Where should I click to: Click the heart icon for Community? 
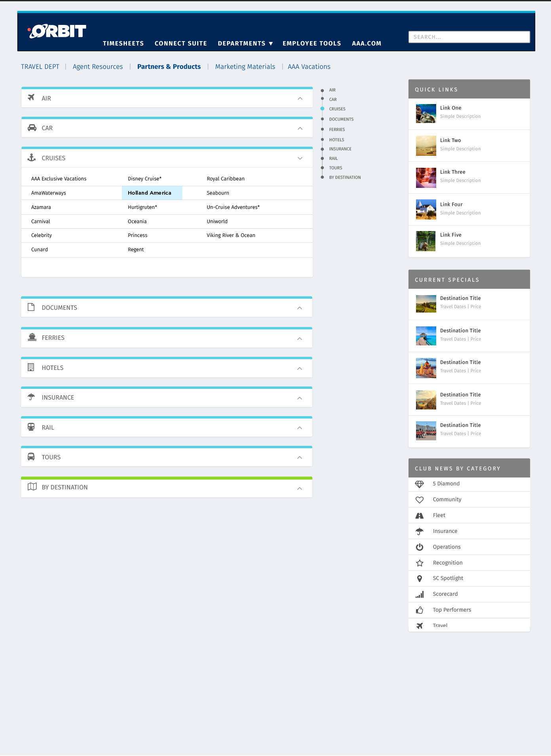[420, 500]
